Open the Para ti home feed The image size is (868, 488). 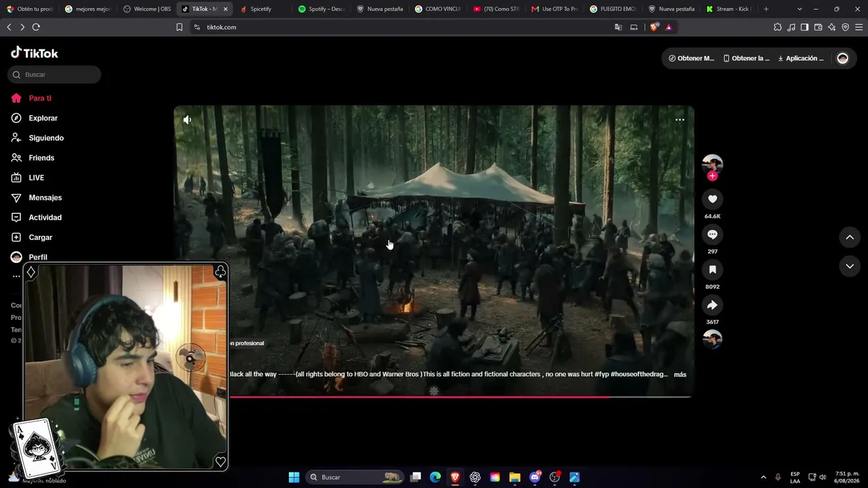pyautogui.click(x=31, y=98)
